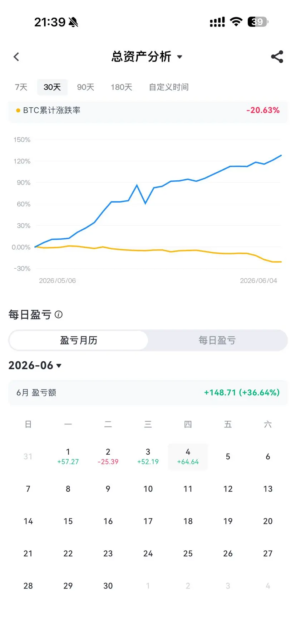Image resolution: width=296 pixels, height=644 pixels.
Task: Tap the battery indicator icon
Action: 258,22
